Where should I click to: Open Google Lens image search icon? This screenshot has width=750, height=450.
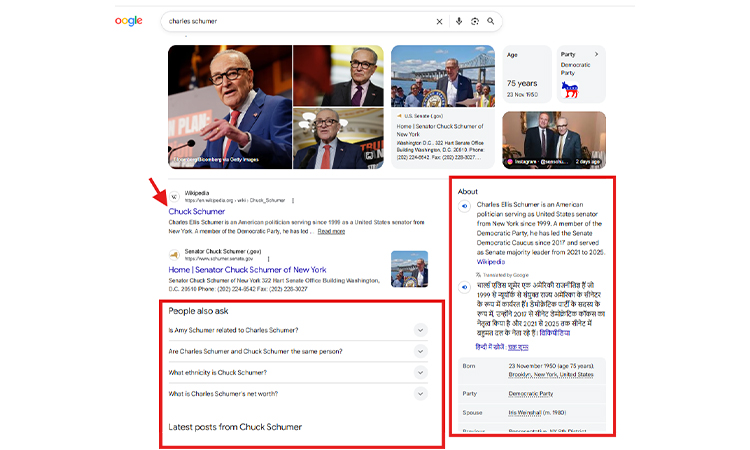click(474, 21)
